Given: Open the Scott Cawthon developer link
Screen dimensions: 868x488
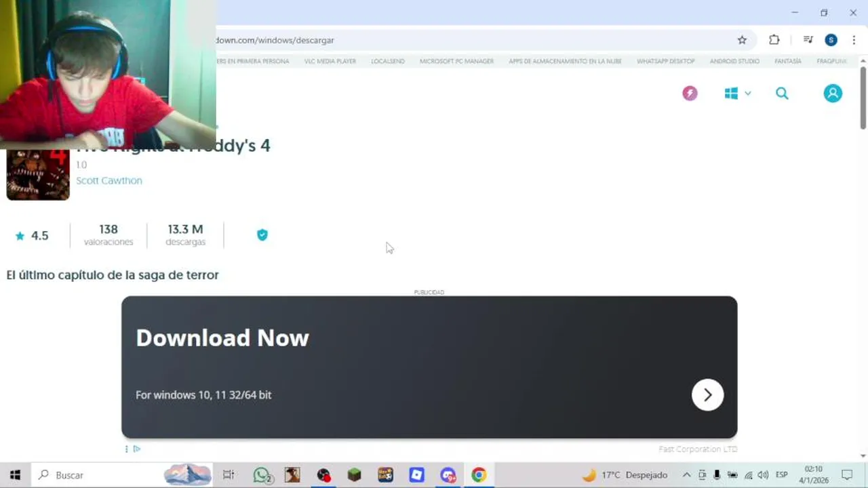Looking at the screenshot, I should [109, 180].
